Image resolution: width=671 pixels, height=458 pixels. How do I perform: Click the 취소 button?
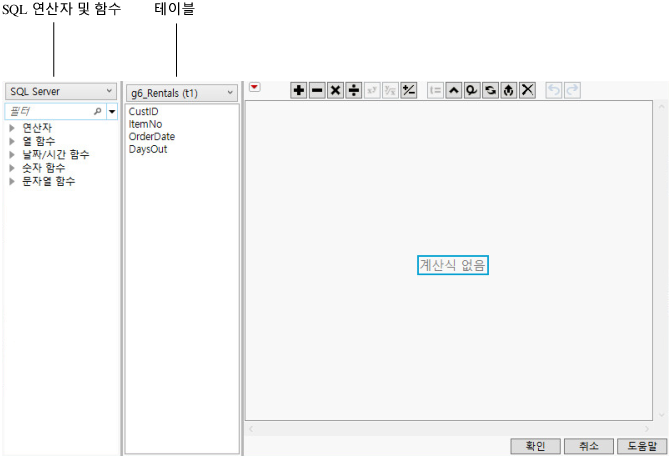pos(589,446)
